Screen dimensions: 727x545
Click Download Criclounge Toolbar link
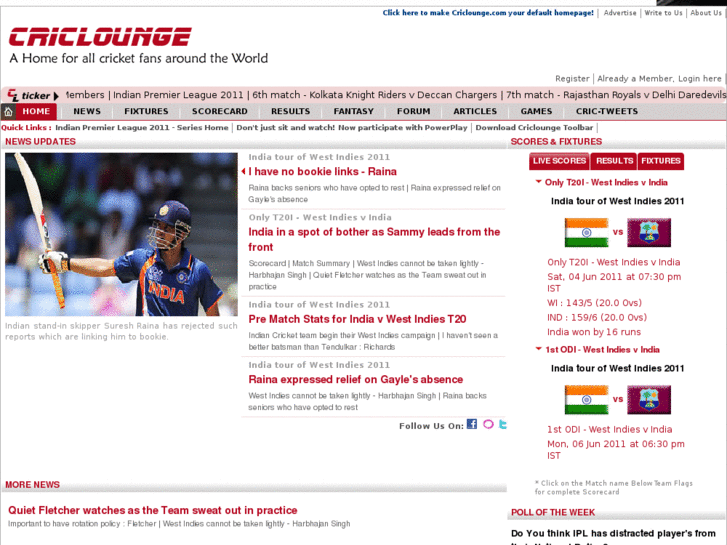[x=534, y=128]
